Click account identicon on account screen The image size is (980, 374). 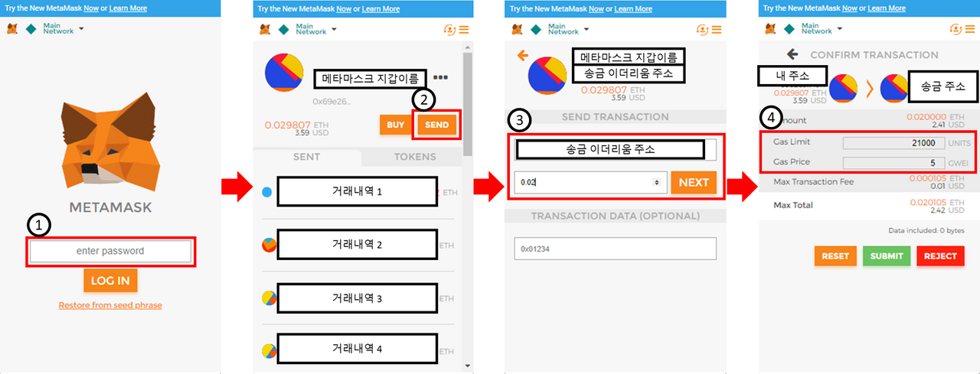pyautogui.click(x=284, y=73)
